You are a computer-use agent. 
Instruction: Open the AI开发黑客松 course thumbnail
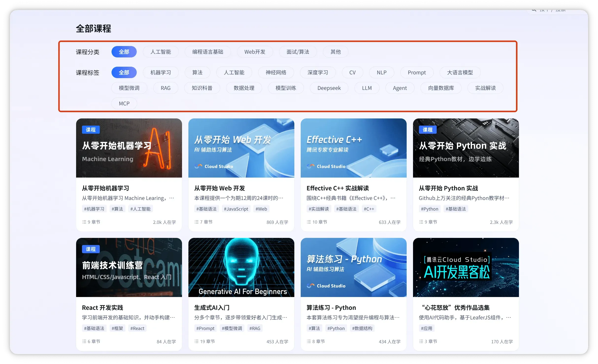pos(466,267)
